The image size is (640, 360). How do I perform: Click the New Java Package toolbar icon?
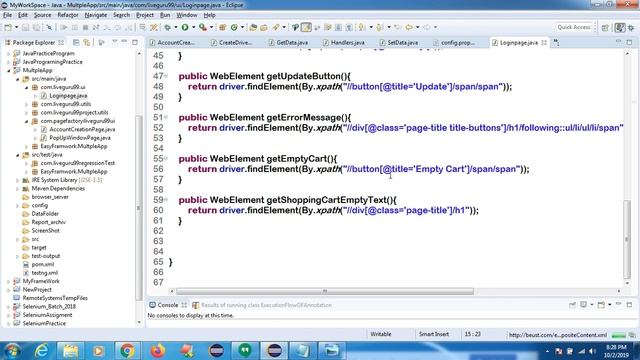(222, 27)
